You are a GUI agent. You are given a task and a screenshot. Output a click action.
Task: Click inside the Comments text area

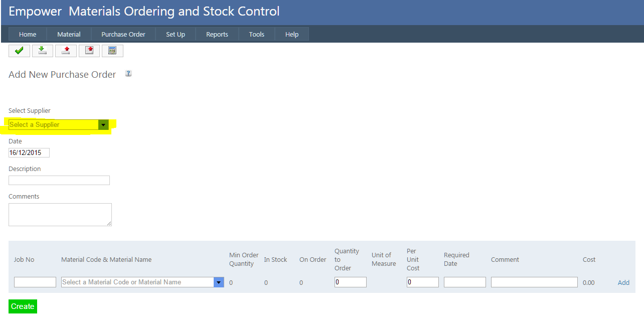click(60, 215)
